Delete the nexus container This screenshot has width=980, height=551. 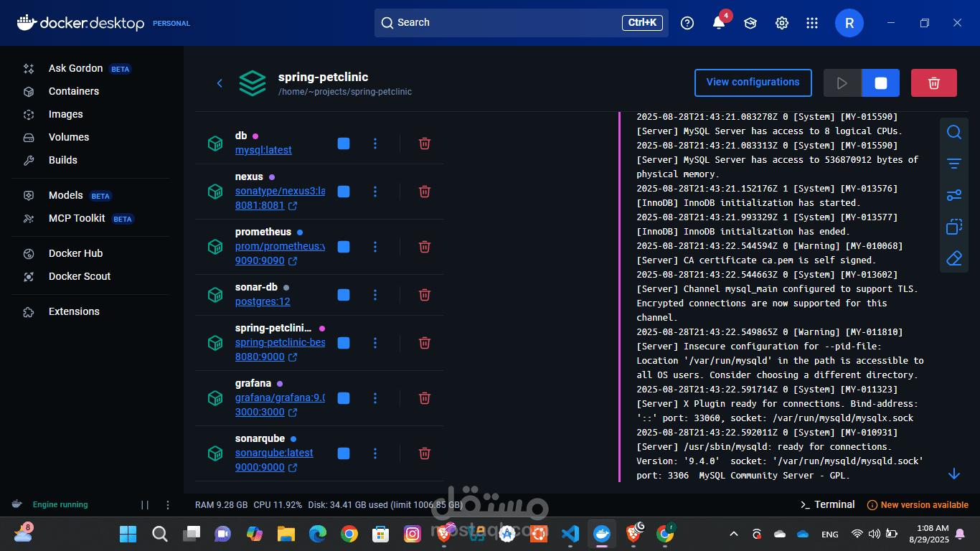point(425,192)
